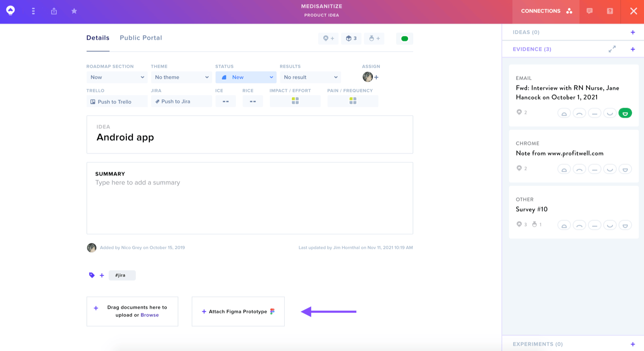The height and width of the screenshot is (351, 644).
Task: Click linked ideas count on email evidence
Action: (522, 112)
